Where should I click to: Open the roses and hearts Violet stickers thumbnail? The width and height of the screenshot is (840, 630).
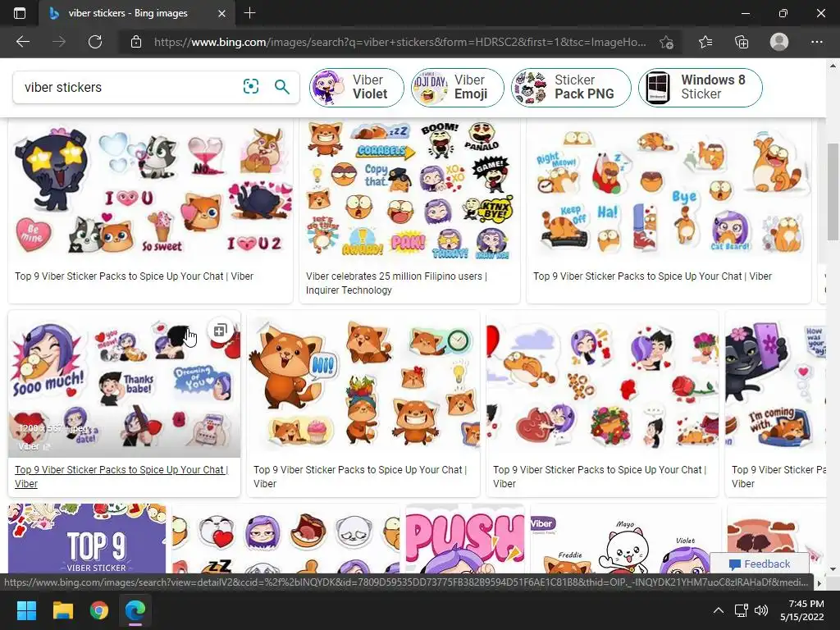602,384
